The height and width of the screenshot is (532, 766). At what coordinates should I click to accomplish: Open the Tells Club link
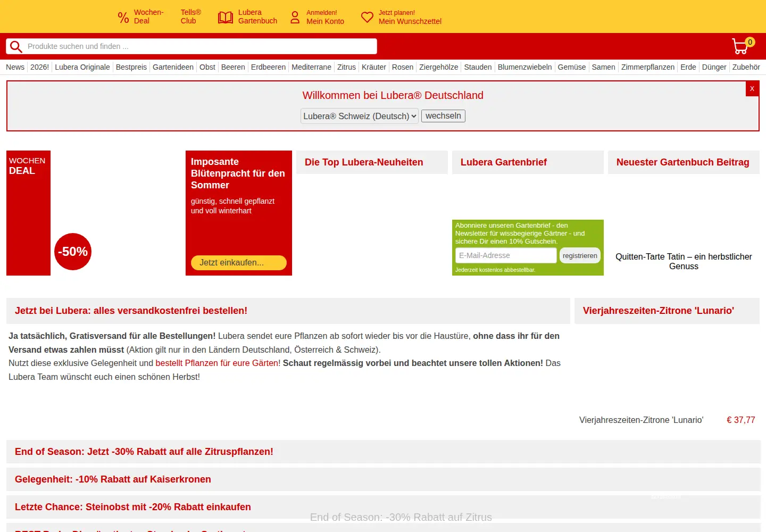coord(191,16)
